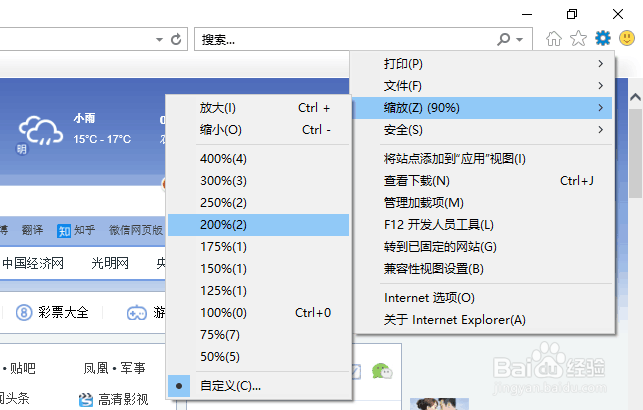The width and height of the screenshot is (643, 410).
Task: Click the rainy cloud weather icon
Action: [x=41, y=131]
